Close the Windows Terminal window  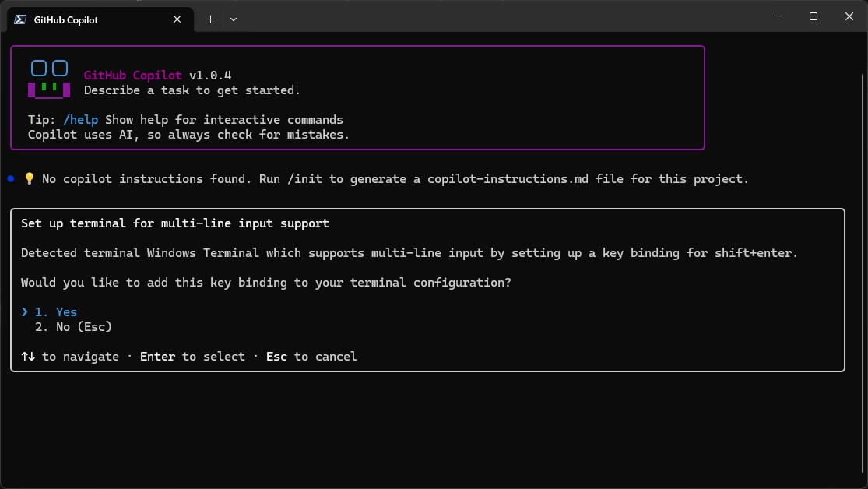point(849,16)
